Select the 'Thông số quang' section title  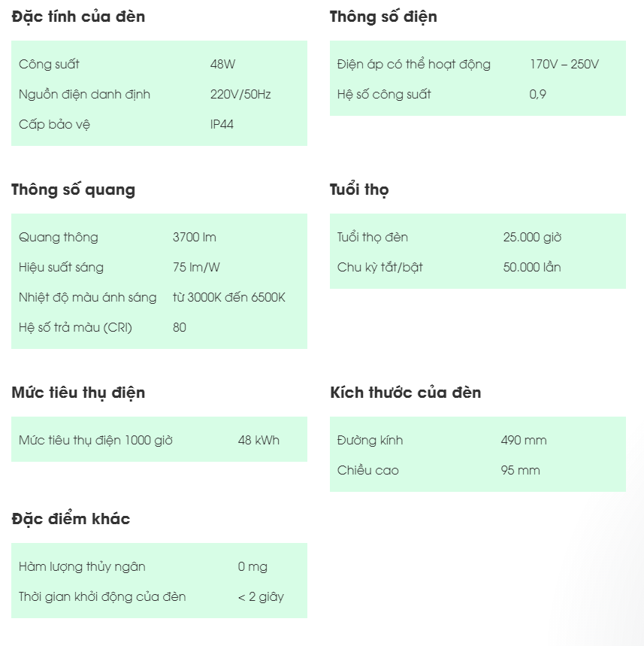pyautogui.click(x=73, y=190)
